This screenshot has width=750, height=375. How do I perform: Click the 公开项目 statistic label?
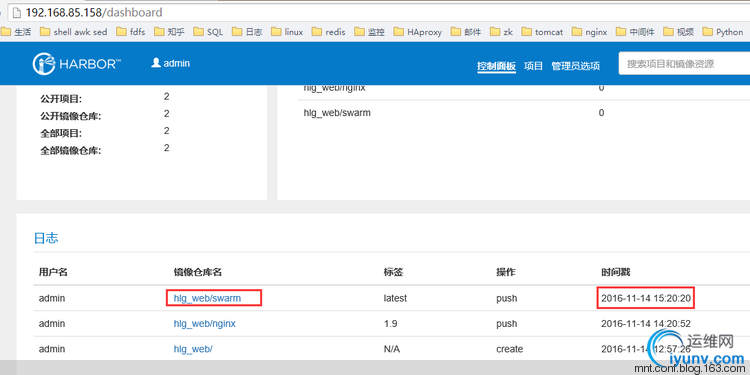pos(61,99)
